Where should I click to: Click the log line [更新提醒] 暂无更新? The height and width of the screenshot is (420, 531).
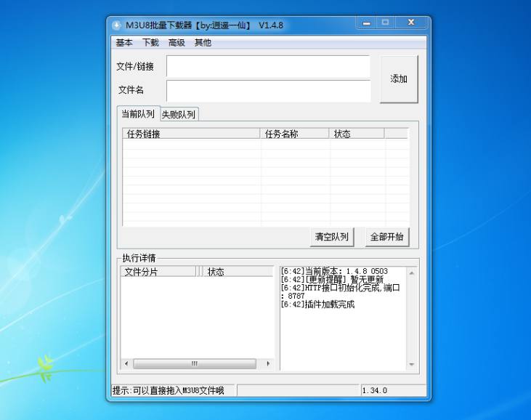332,280
